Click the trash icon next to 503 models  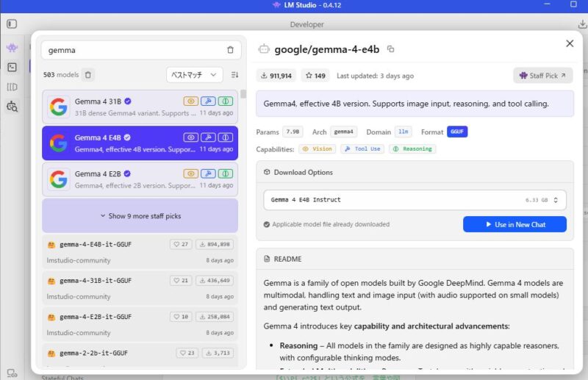point(87,74)
